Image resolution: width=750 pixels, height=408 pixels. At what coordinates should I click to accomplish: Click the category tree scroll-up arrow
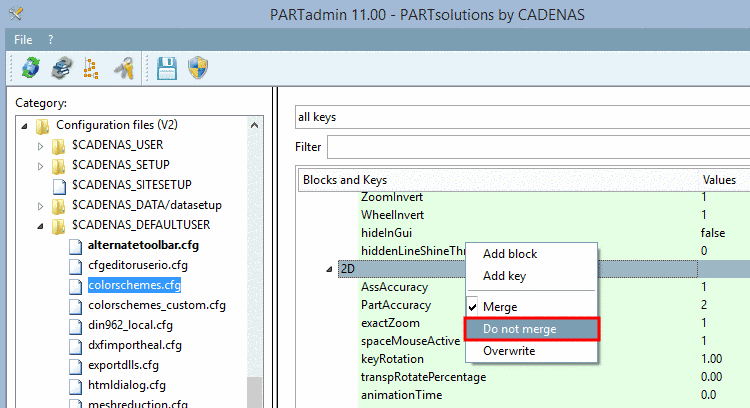tap(254, 125)
